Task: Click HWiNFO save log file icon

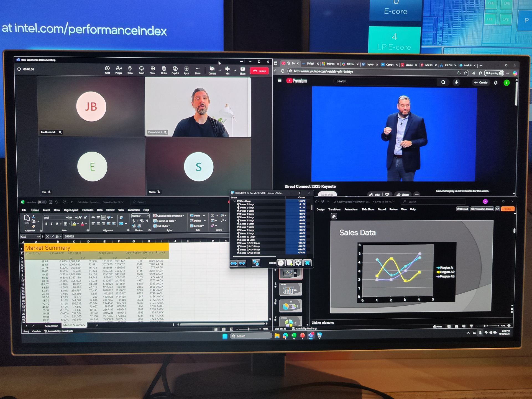Action: pyautogui.click(x=289, y=263)
